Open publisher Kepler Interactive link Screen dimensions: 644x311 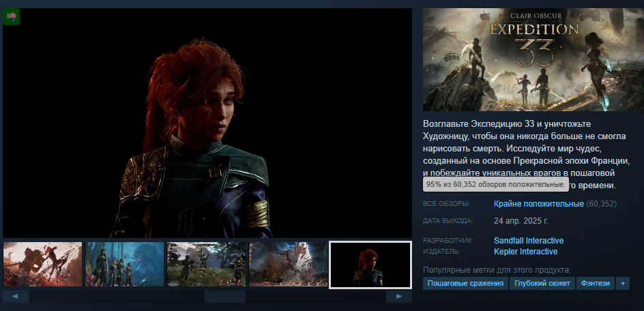pos(526,251)
